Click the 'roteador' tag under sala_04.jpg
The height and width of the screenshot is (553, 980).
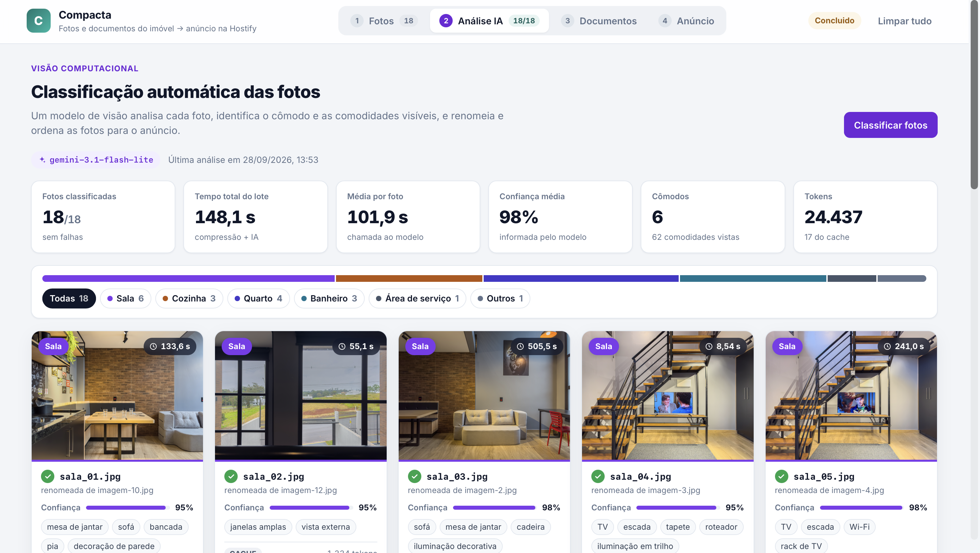pos(721,527)
